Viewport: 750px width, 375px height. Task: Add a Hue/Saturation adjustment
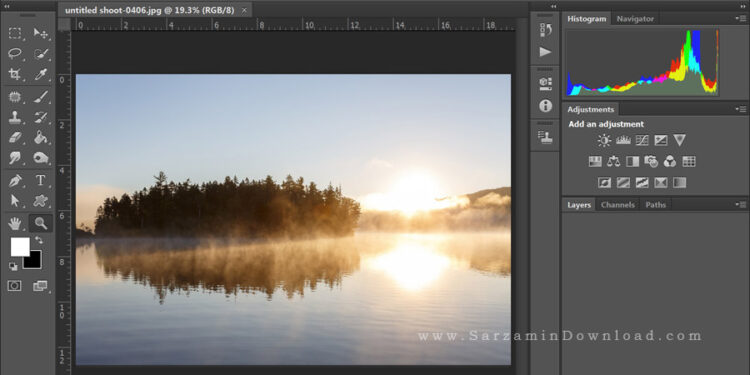pyautogui.click(x=595, y=161)
